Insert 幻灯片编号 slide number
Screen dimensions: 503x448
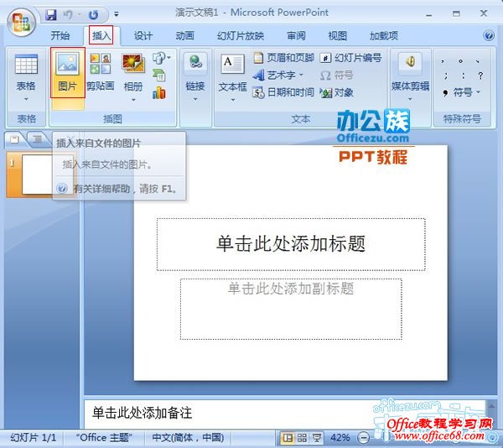coord(350,58)
